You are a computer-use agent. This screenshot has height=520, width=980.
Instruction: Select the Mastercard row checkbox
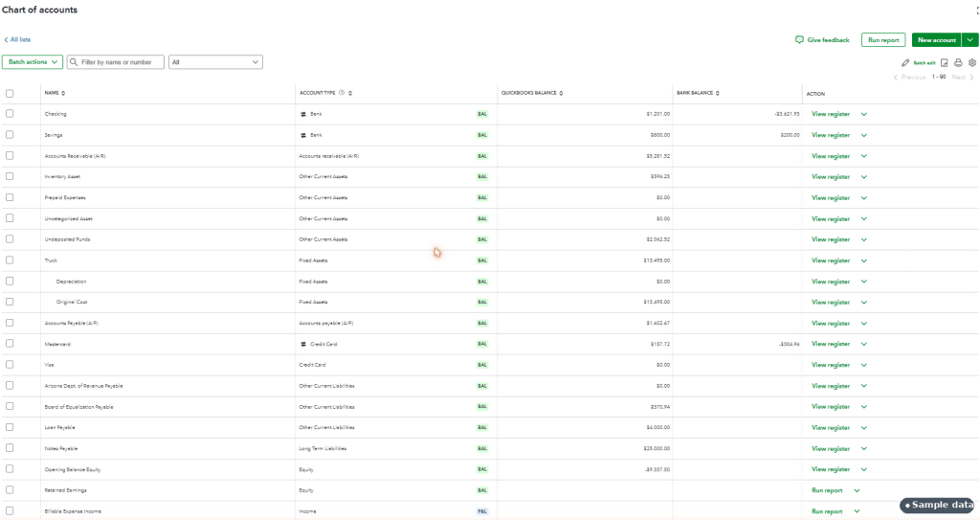coord(10,344)
